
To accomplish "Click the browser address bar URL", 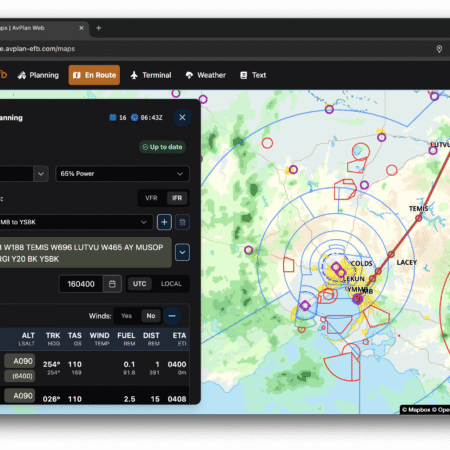I will [x=37, y=49].
